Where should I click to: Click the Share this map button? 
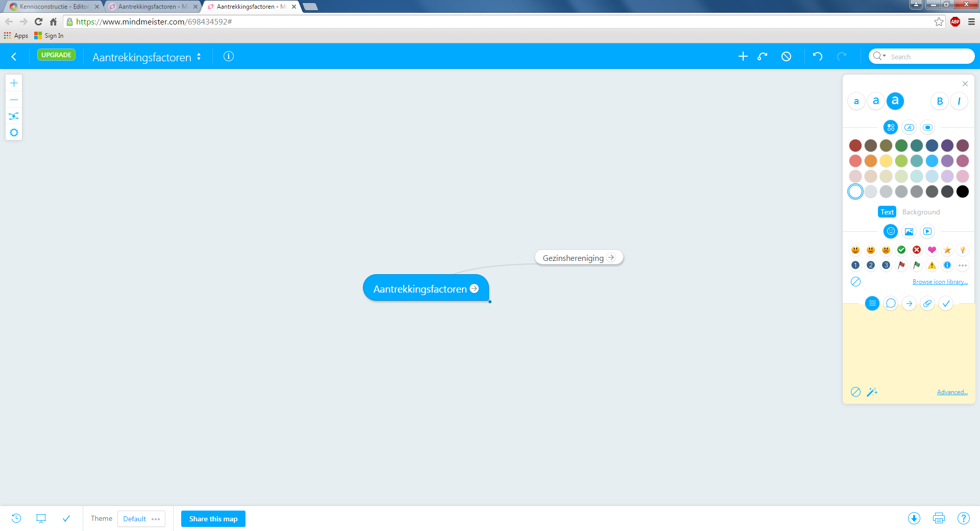click(213, 519)
